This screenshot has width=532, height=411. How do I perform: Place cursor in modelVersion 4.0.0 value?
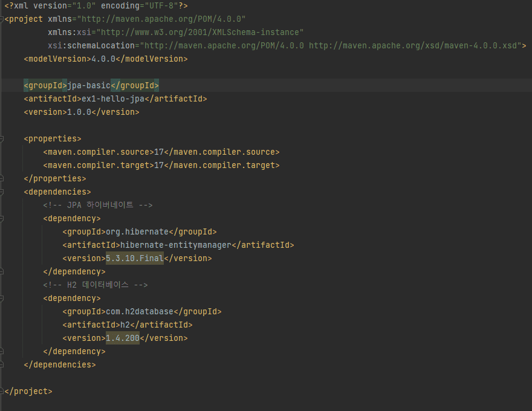(x=103, y=59)
